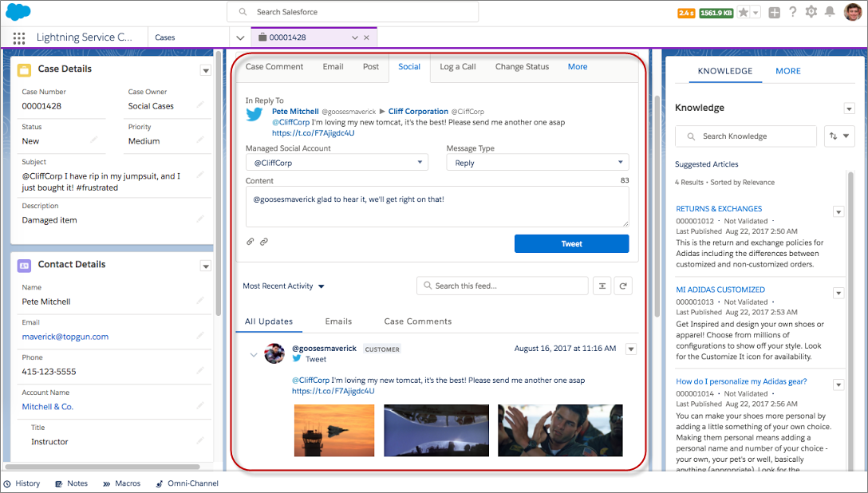Click the Salesforce cloud logo

18,12
